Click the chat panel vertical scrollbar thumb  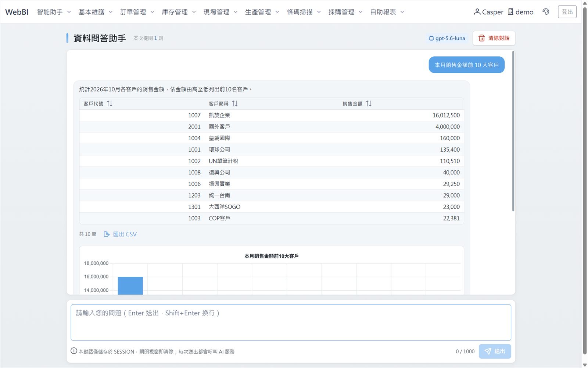click(513, 131)
